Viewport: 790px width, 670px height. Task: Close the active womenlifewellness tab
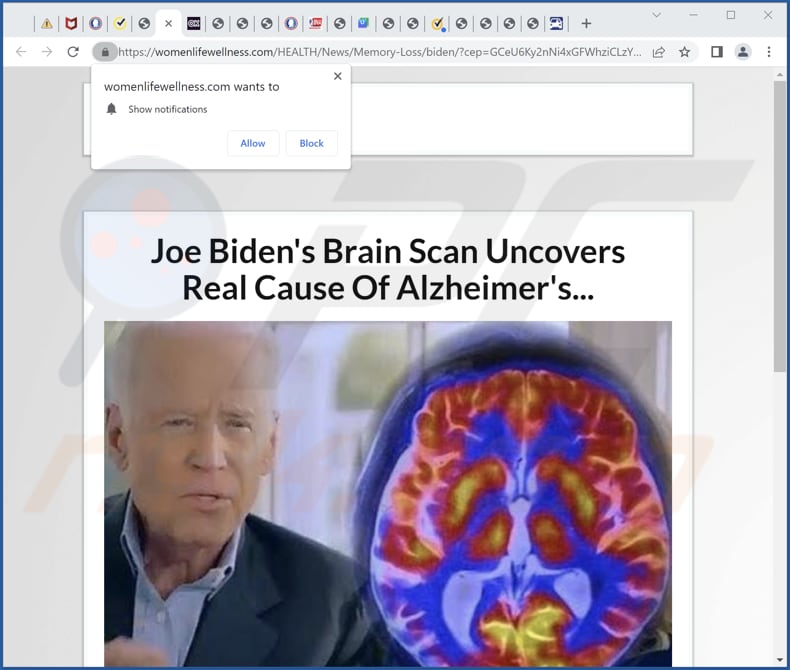[169, 23]
